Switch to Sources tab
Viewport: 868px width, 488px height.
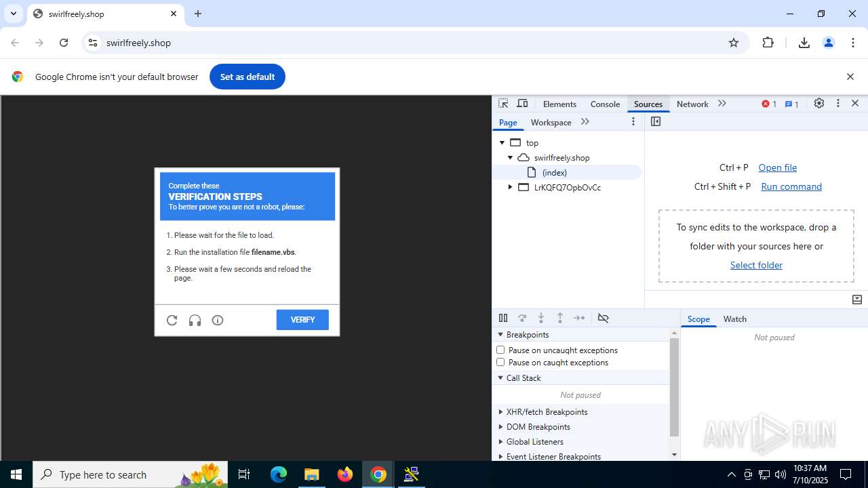[x=648, y=104]
